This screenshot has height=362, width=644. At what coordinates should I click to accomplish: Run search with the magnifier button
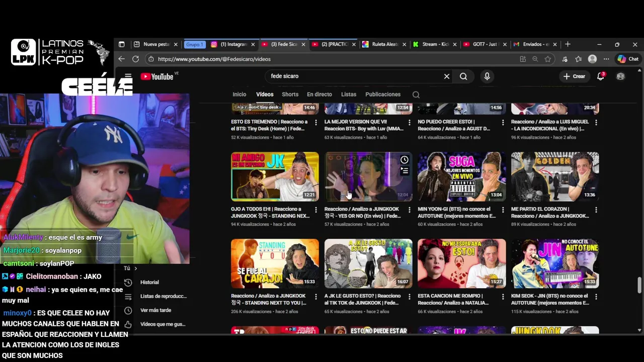(x=463, y=76)
